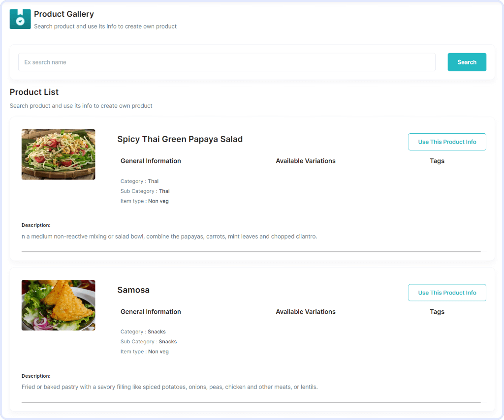Select papaya salad Available Variations heading

tap(306, 161)
